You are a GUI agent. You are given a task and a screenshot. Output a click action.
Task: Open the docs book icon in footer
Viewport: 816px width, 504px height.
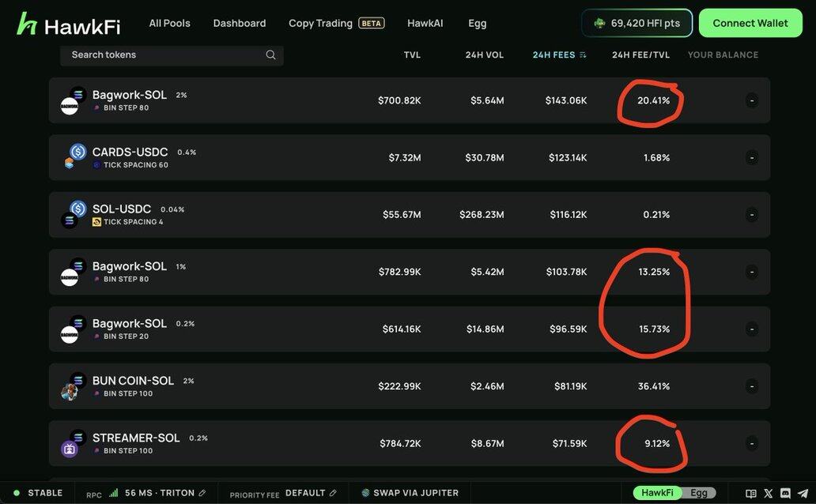pos(750,493)
